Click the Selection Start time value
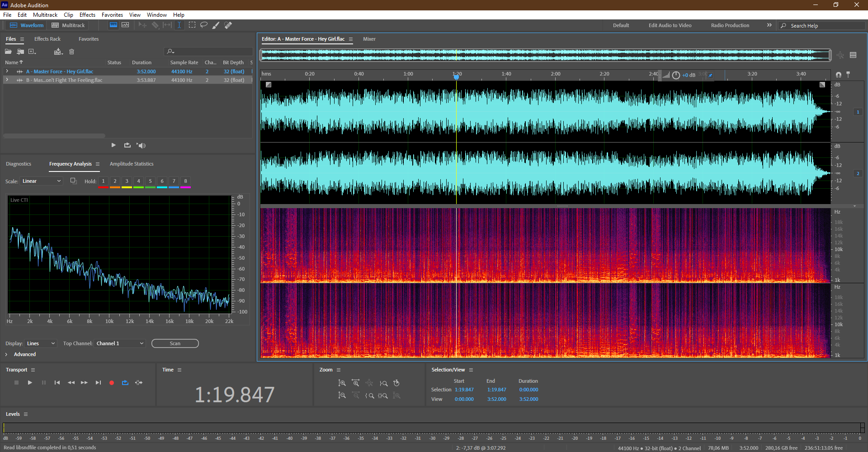This screenshot has height=452, width=868. point(464,390)
